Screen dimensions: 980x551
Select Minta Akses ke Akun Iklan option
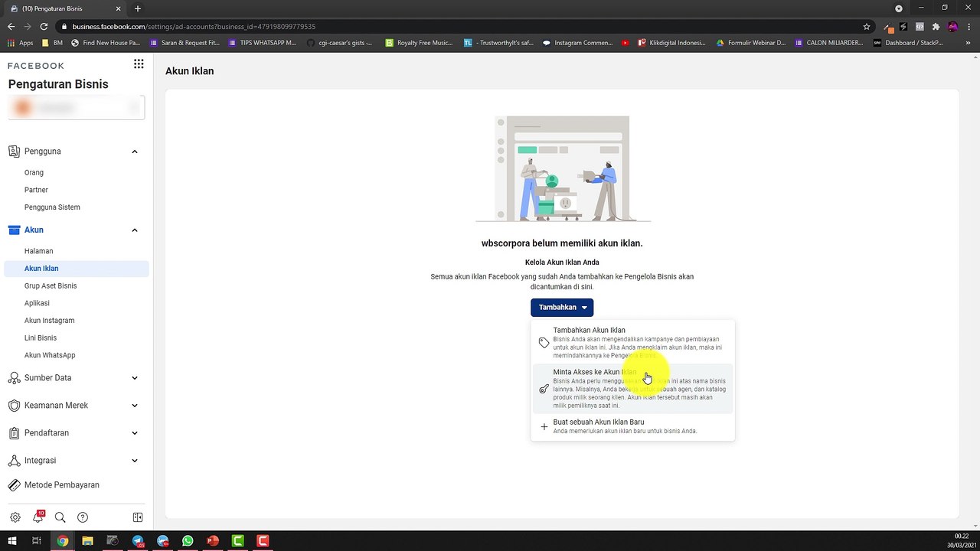pos(632,389)
